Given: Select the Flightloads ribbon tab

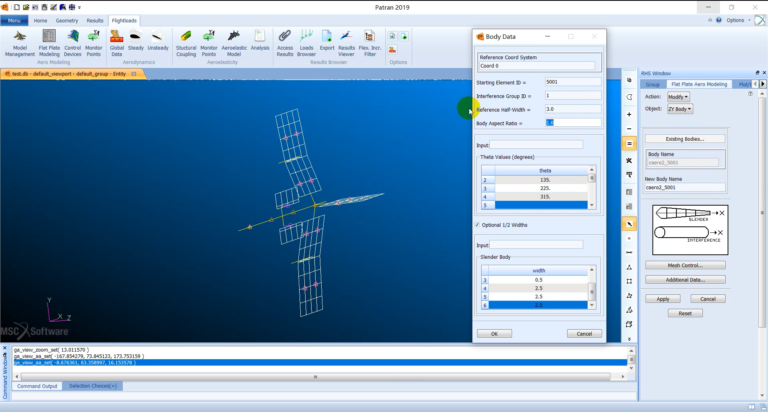Looking at the screenshot, I should (124, 21).
